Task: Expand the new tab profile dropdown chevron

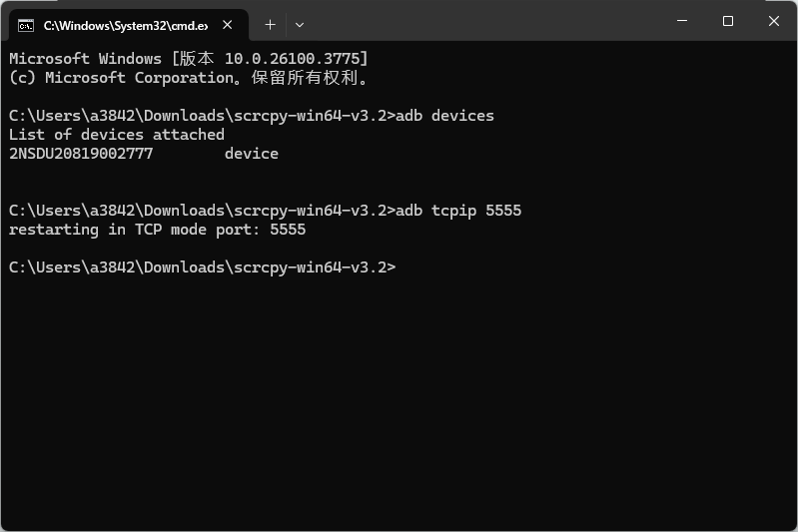Action: (300, 24)
